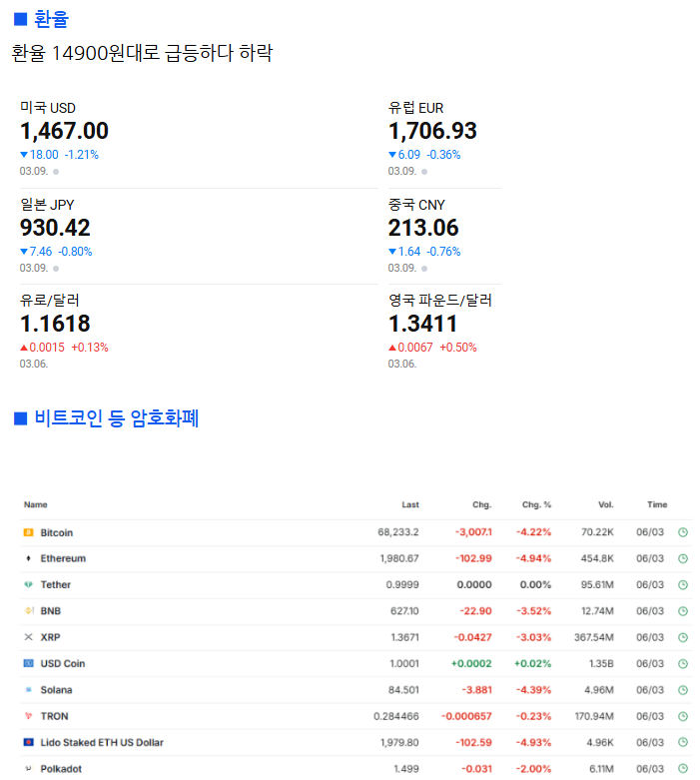The height and width of the screenshot is (780, 700).
Task: Click the Solana coin icon
Action: [28, 689]
